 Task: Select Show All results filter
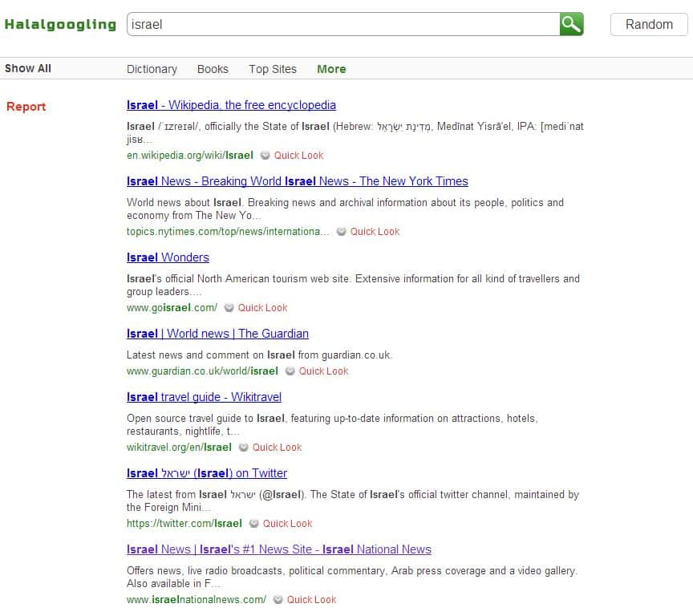pos(28,68)
